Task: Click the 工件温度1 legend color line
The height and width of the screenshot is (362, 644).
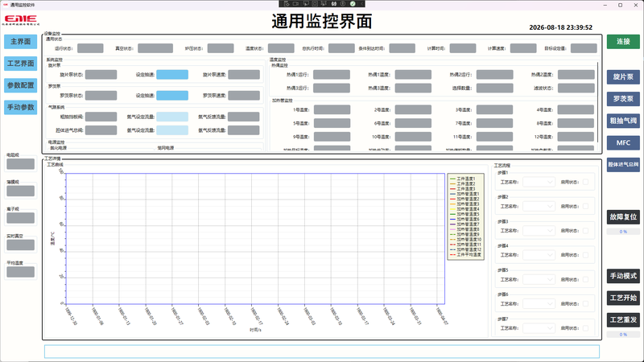Action: [452, 179]
